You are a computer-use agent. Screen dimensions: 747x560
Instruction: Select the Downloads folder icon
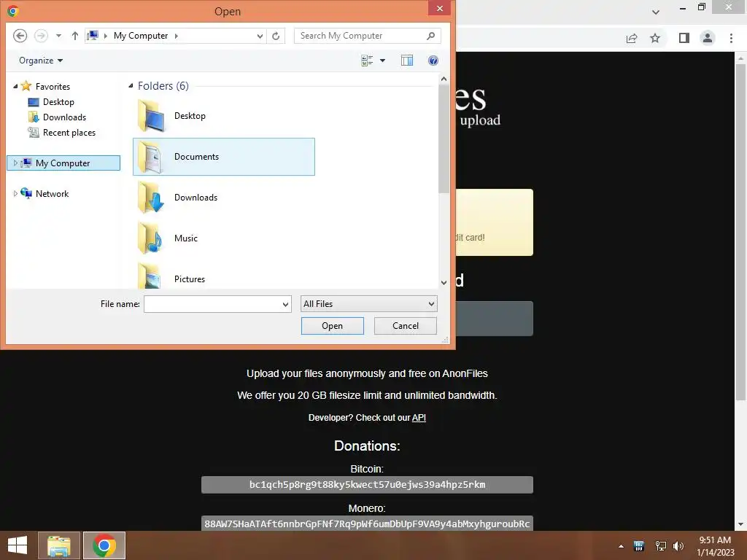tap(152, 198)
